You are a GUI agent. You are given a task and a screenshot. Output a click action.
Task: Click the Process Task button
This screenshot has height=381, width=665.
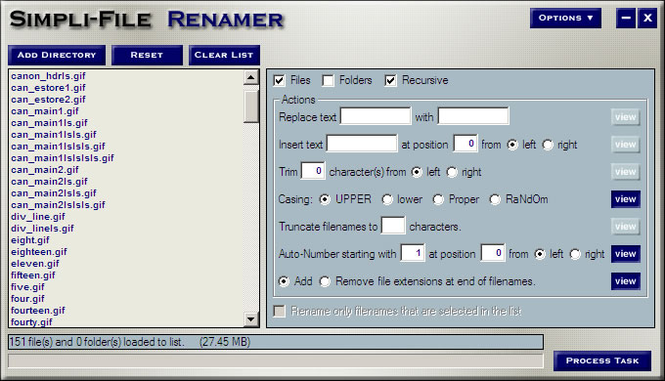click(602, 361)
